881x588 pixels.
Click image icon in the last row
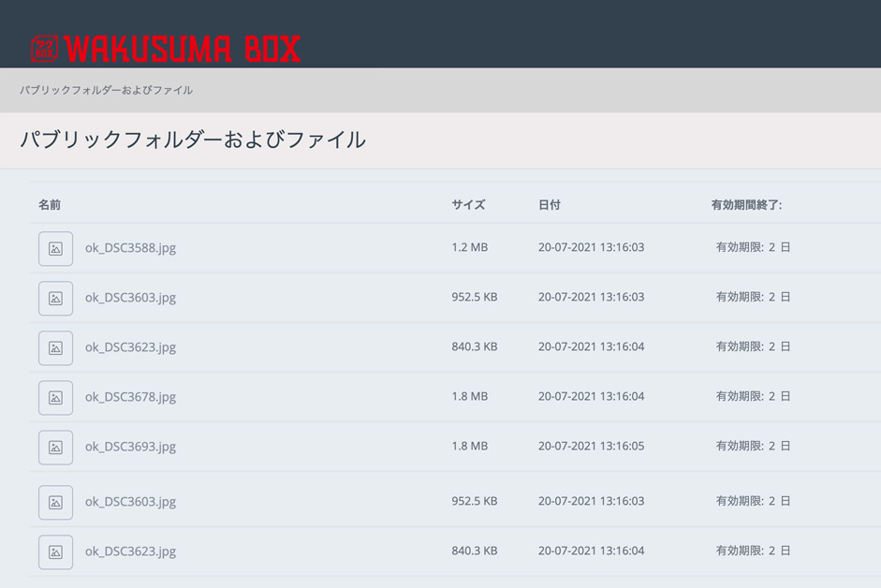55,552
